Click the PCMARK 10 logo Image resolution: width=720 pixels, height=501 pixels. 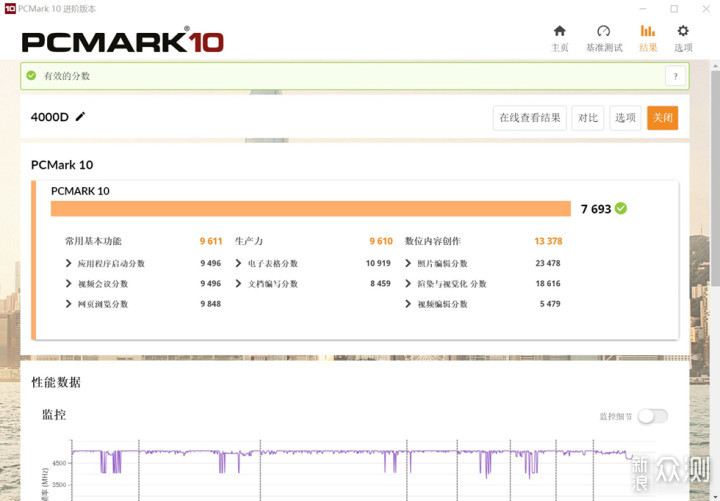[x=123, y=41]
